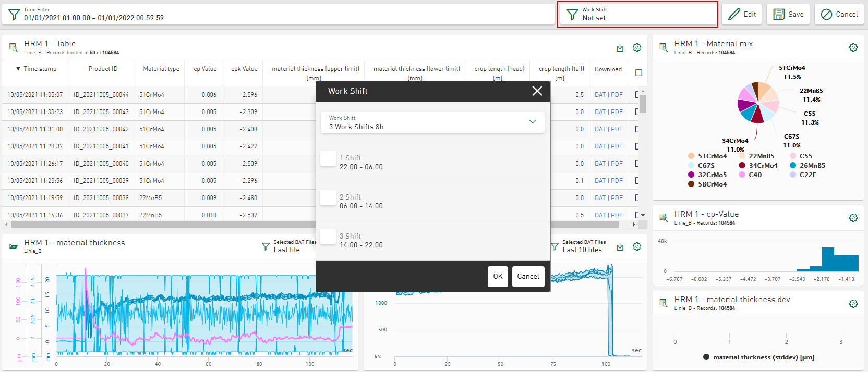This screenshot has height=372, width=868.
Task: Click the HRM 1 Table export icon
Action: tap(620, 48)
